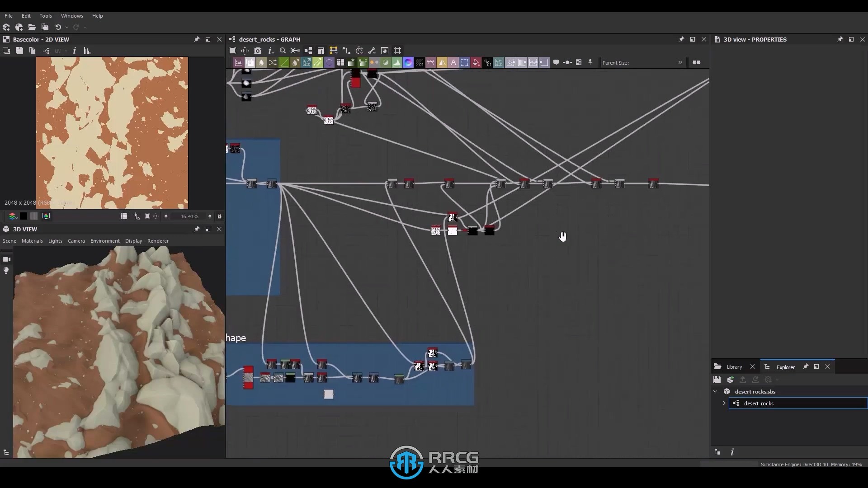Save the 2D view image to disk
Viewport: 868px width, 488px height.
pyautogui.click(x=19, y=51)
